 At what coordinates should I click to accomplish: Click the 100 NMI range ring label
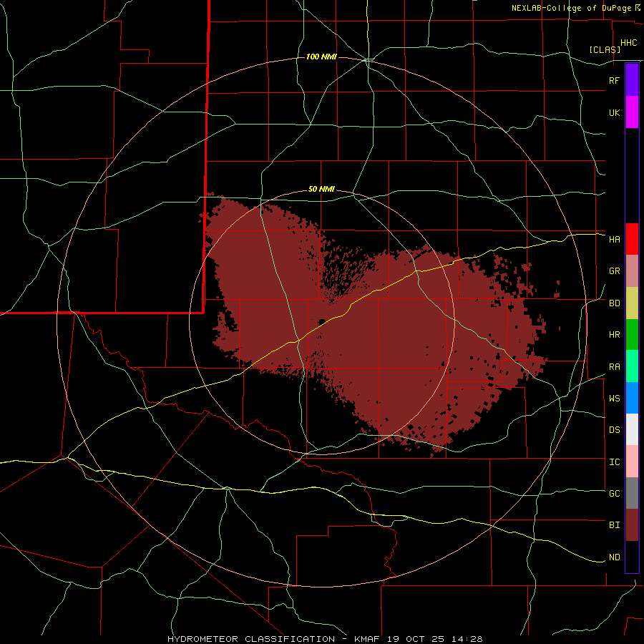tap(321, 57)
